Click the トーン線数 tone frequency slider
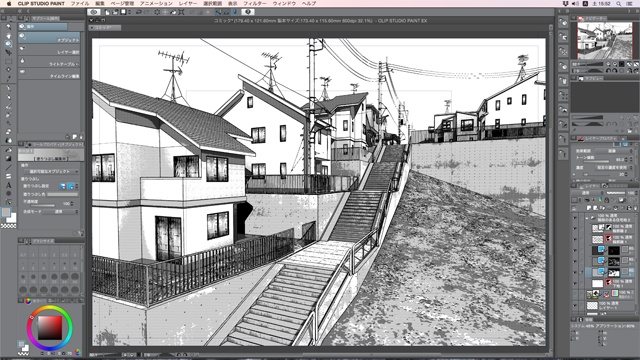The height and width of the screenshot is (360, 640). point(596,162)
